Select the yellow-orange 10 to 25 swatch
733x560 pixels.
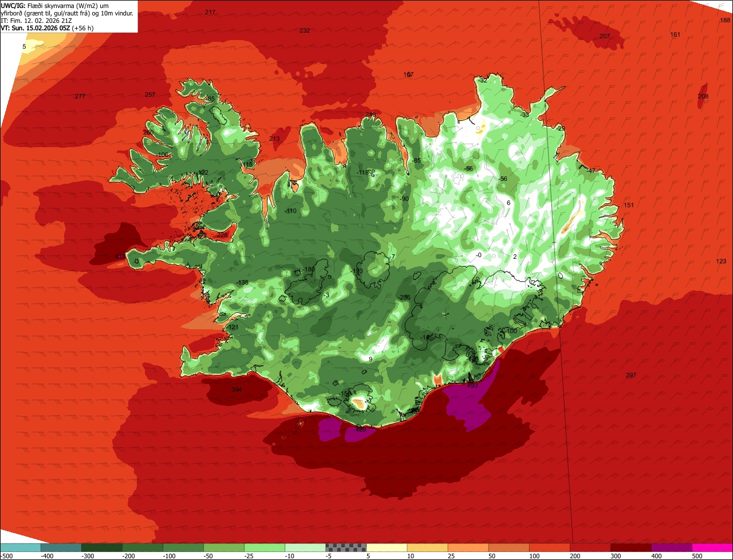click(x=427, y=547)
